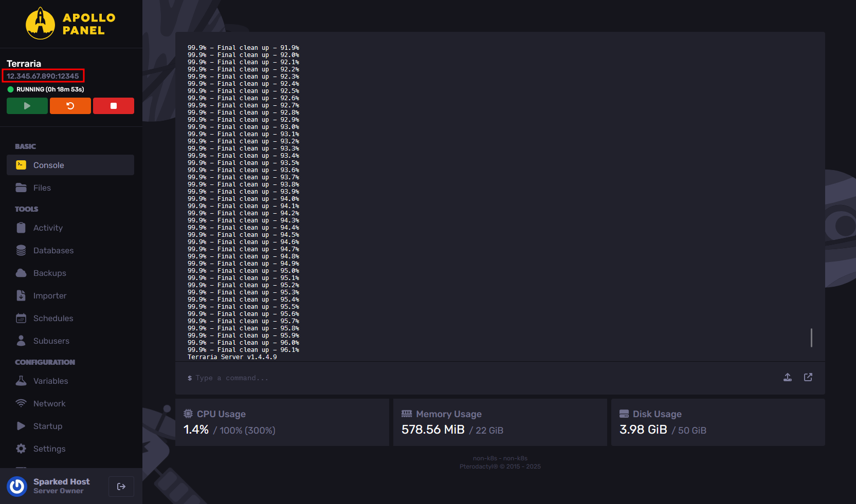Pop out the console in a new window

coord(808,377)
